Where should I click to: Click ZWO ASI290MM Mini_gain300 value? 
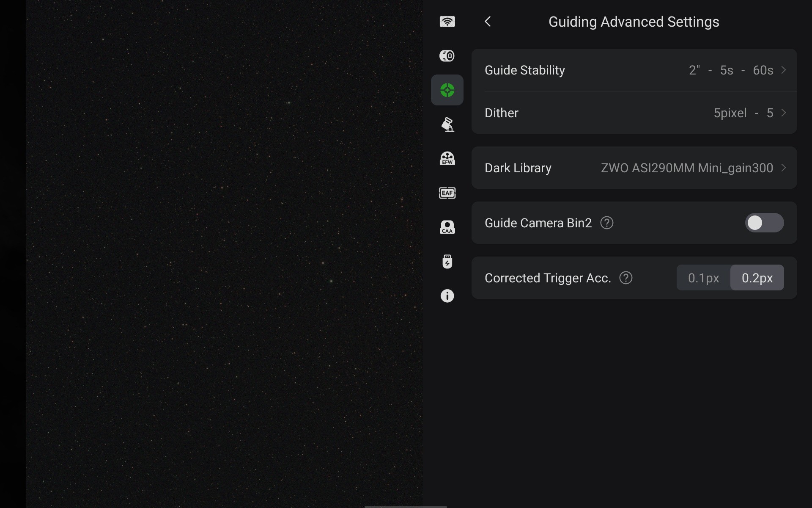[687, 168]
